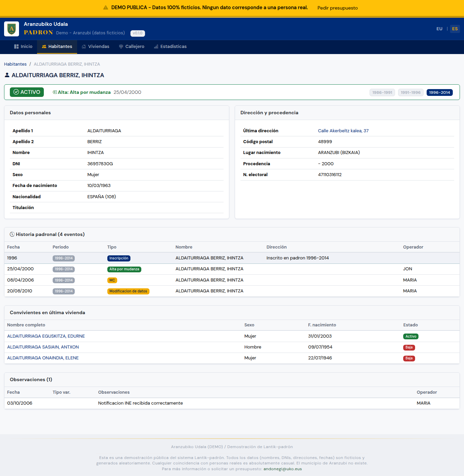This screenshot has width=464, height=476.
Task: Click the Modificacion de datos badge
Action: [128, 291]
